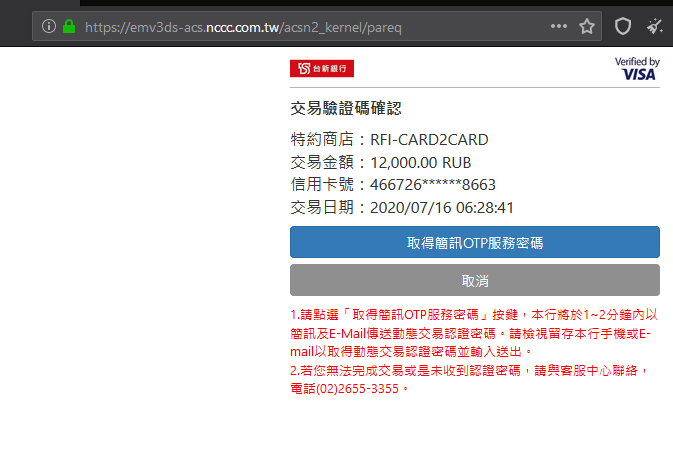Click the transaction amount 12,000.00 RUB
Viewport: 673px width, 464px height.
coord(421,163)
